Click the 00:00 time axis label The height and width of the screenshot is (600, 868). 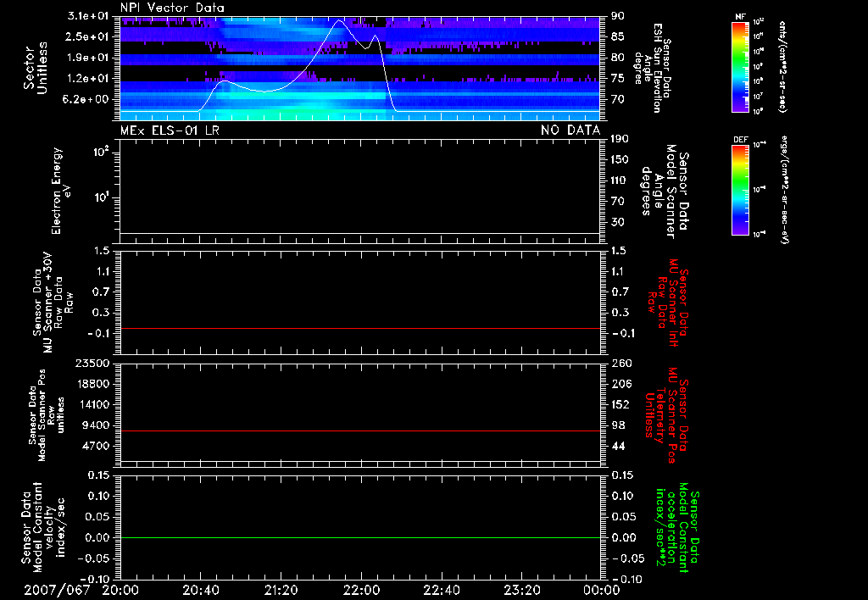pyautogui.click(x=602, y=590)
